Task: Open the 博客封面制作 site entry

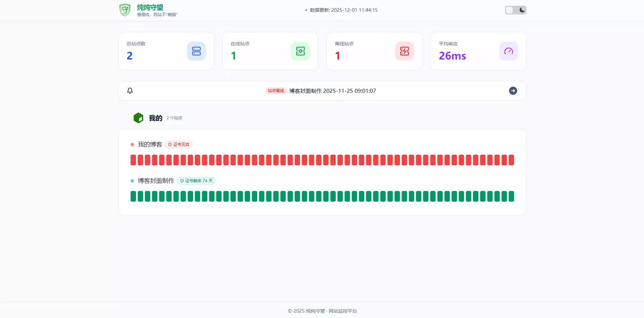Action: point(156,181)
